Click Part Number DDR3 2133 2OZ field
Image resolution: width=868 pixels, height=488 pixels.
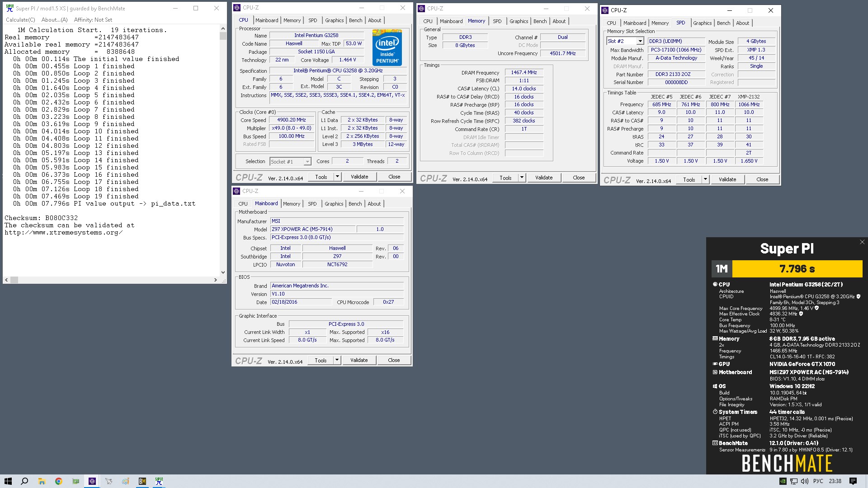pos(676,74)
